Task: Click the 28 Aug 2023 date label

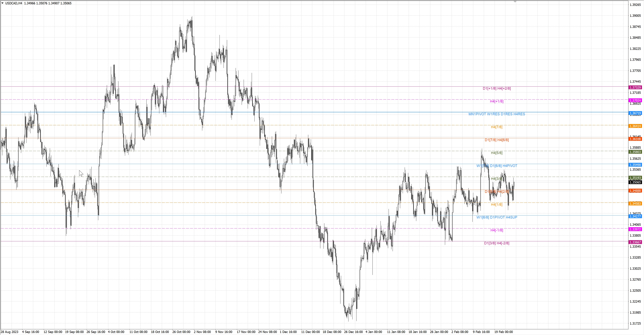Action: click(10, 332)
